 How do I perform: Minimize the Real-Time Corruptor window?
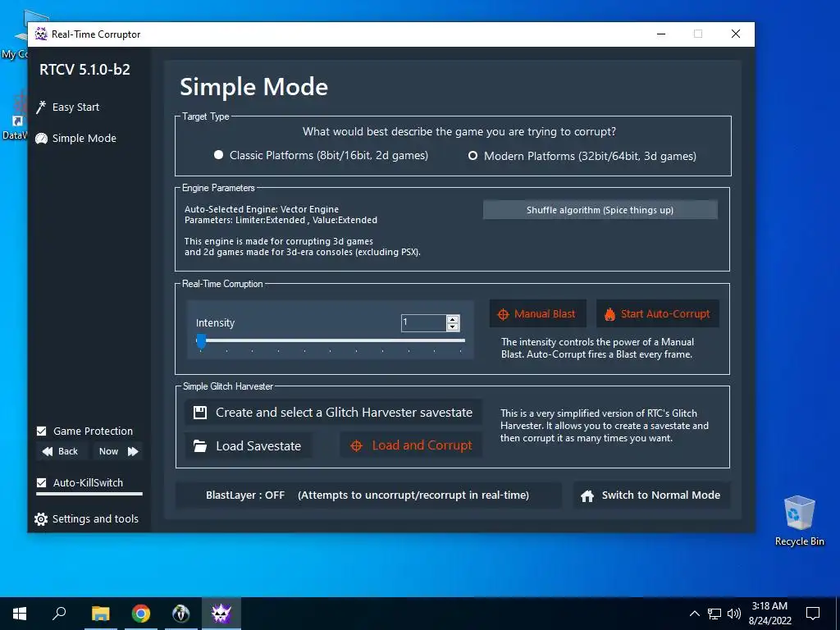[661, 34]
